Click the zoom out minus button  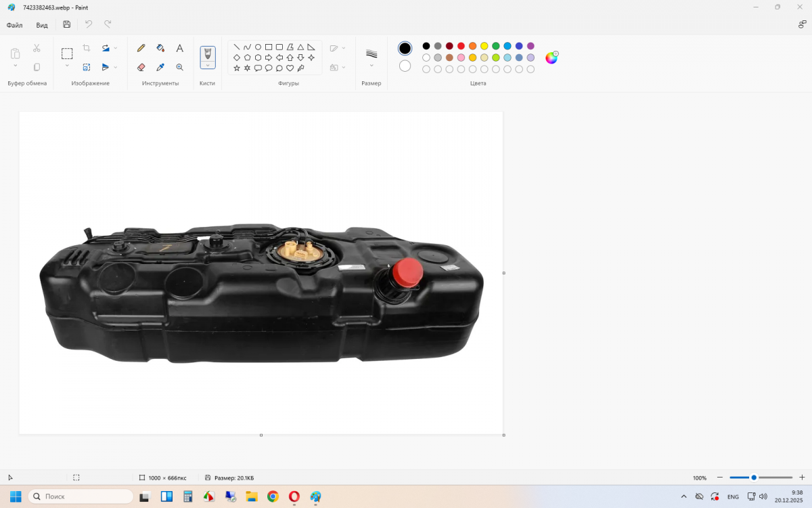coord(720,478)
